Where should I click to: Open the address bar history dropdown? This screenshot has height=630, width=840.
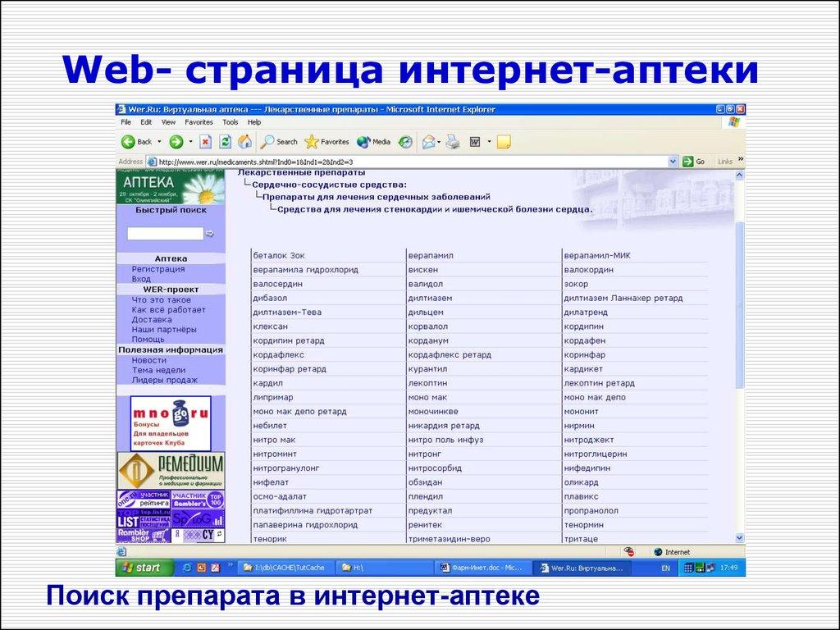click(x=673, y=161)
